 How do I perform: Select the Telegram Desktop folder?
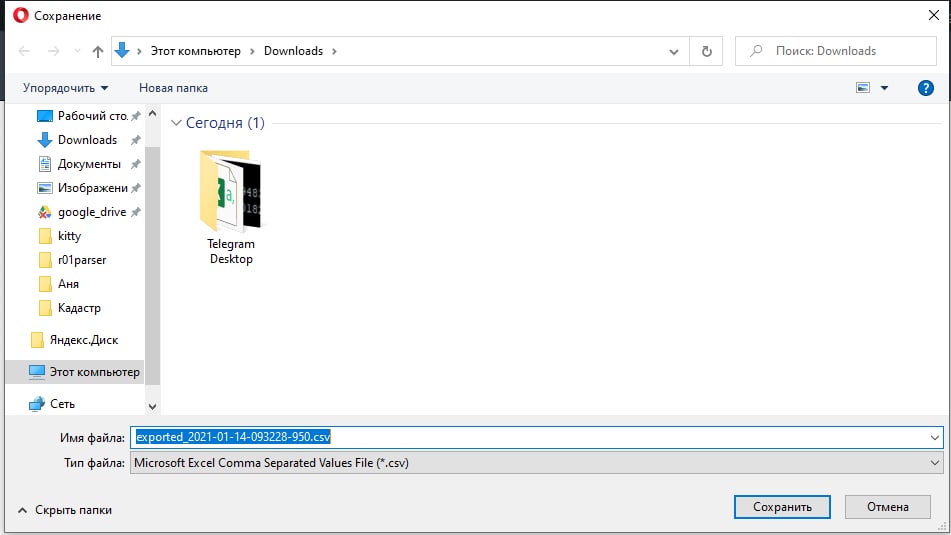coord(230,207)
